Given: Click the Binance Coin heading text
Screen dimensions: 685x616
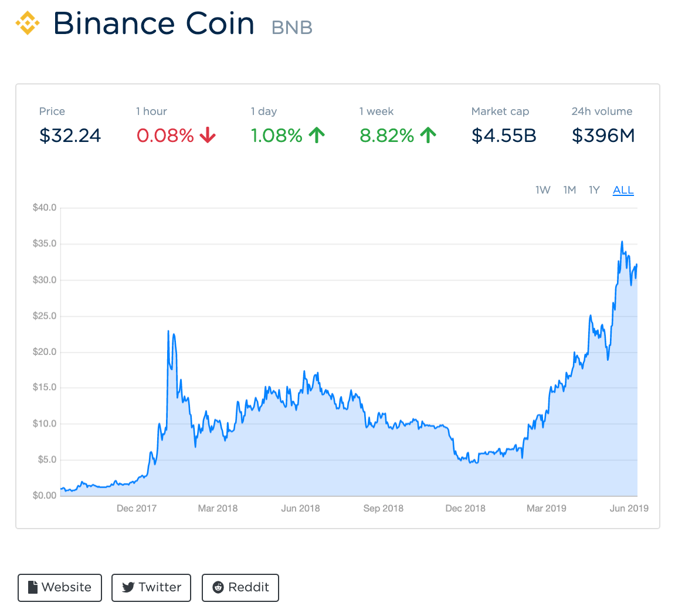Looking at the screenshot, I should coord(154,24).
